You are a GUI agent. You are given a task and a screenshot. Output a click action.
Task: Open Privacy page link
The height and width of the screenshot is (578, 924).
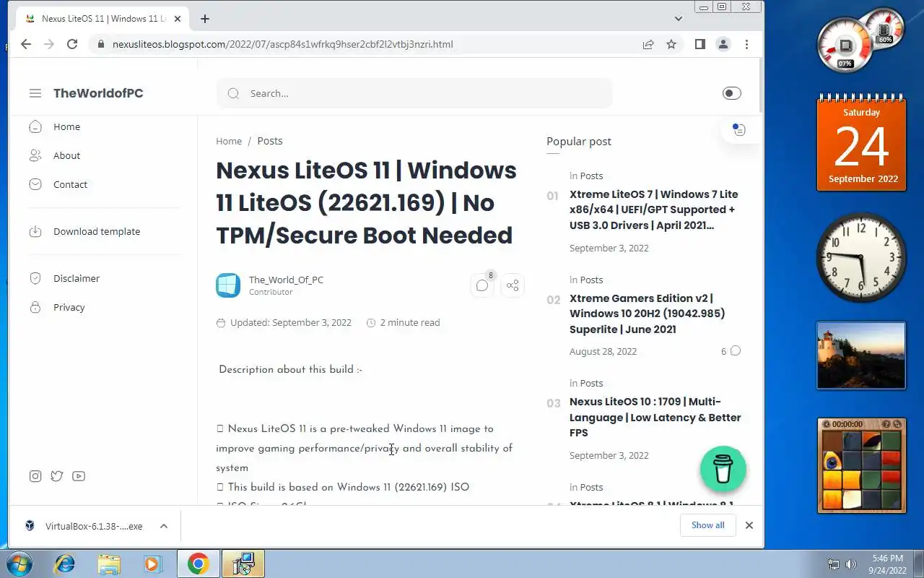(69, 307)
